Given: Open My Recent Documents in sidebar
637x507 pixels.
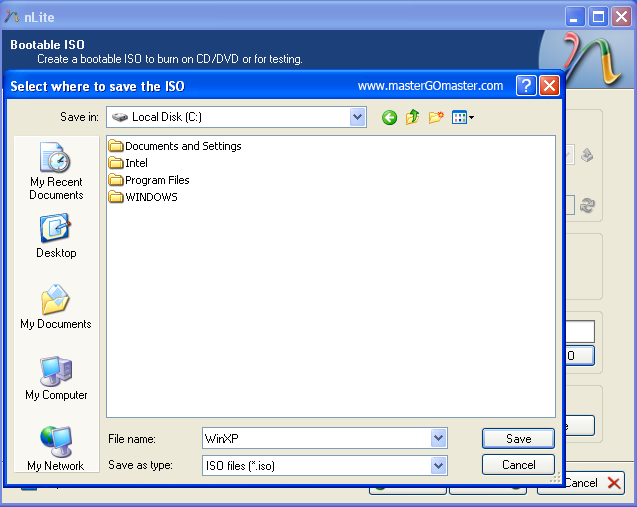Looking at the screenshot, I should 56,171.
